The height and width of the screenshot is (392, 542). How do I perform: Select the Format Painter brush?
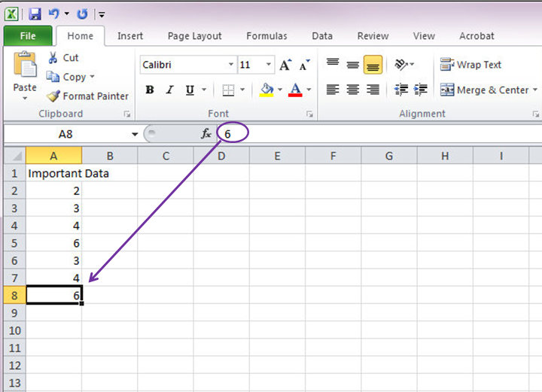tap(53, 96)
